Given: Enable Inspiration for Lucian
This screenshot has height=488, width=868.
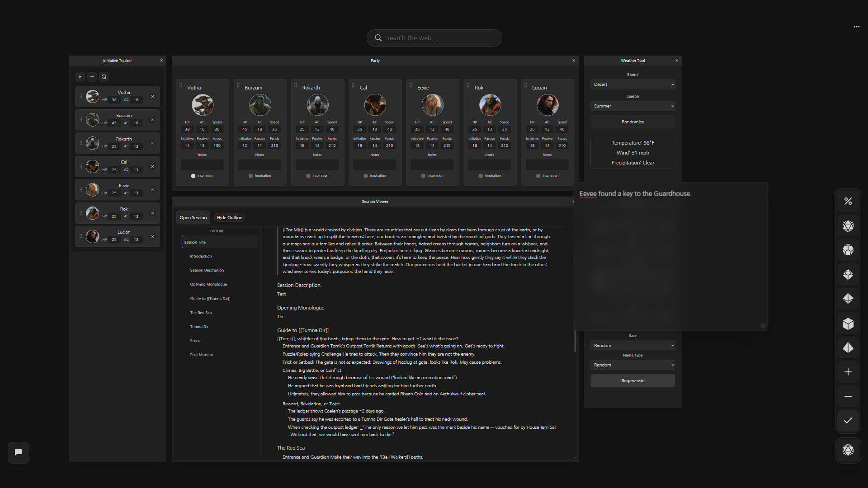Looking at the screenshot, I should click(538, 176).
